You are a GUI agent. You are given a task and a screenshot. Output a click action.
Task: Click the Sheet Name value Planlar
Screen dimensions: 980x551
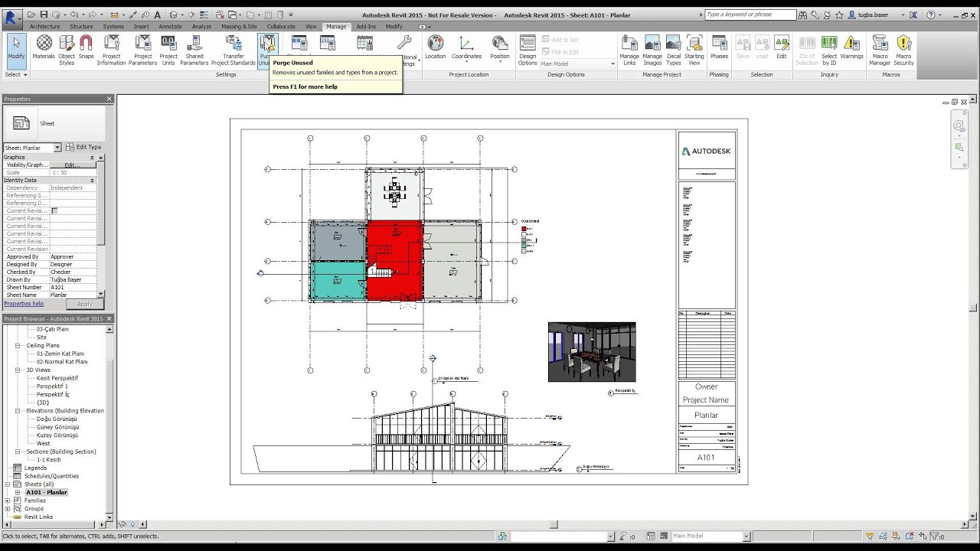73,295
